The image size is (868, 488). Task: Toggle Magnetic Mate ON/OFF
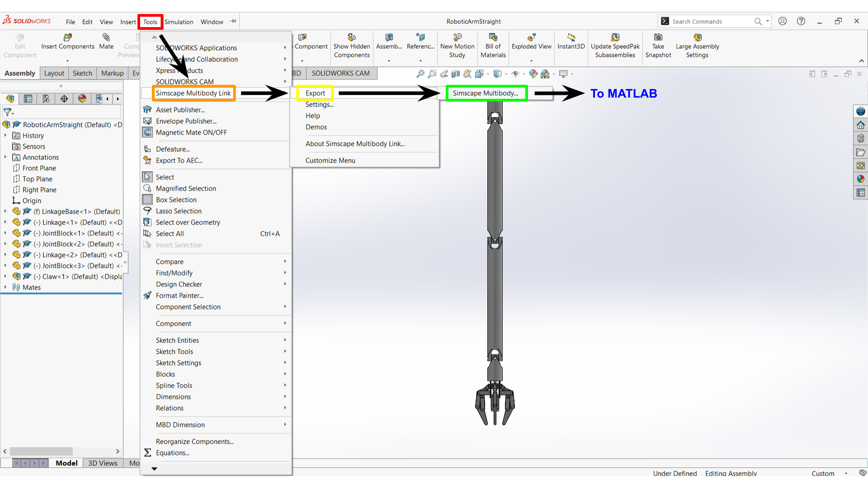191,132
